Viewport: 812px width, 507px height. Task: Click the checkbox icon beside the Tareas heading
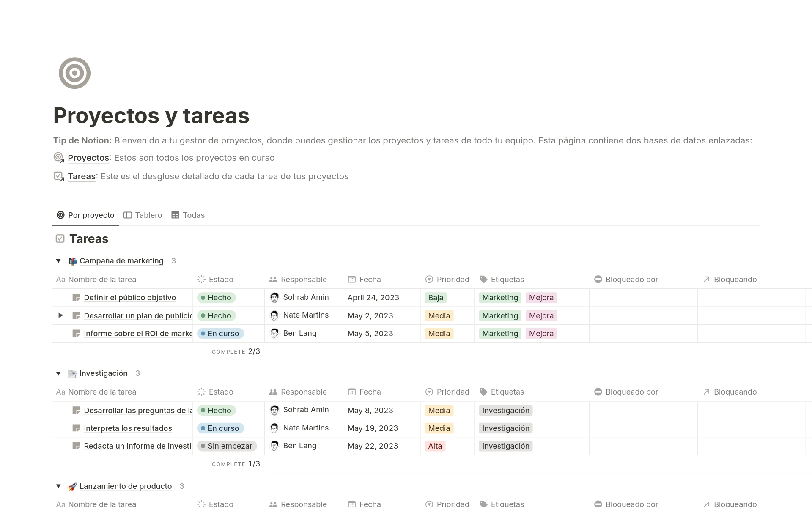click(60, 238)
